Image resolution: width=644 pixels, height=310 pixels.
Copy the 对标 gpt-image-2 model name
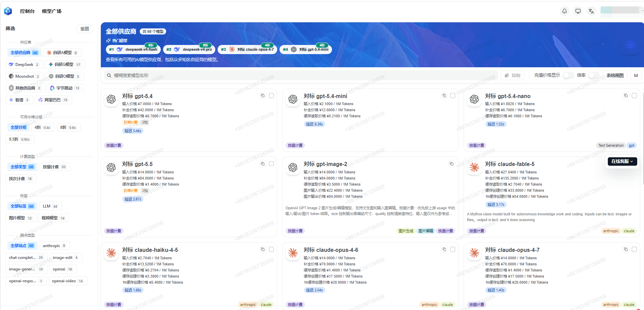coord(451,164)
